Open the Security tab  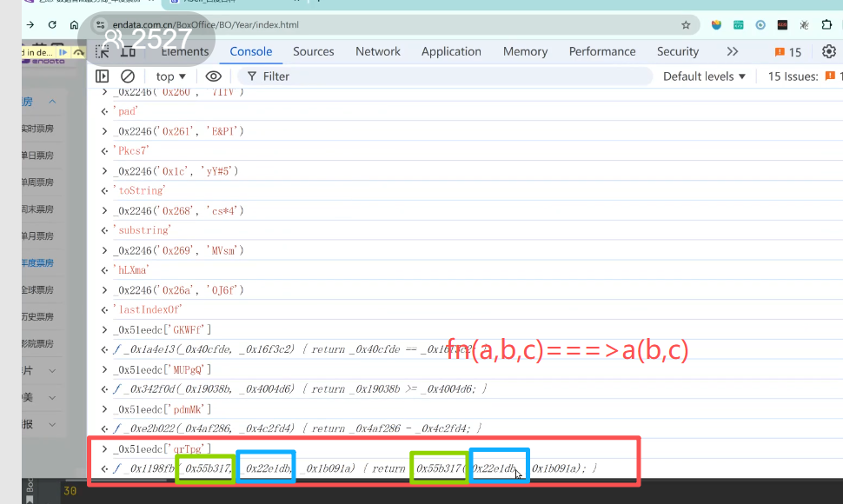[x=677, y=51]
